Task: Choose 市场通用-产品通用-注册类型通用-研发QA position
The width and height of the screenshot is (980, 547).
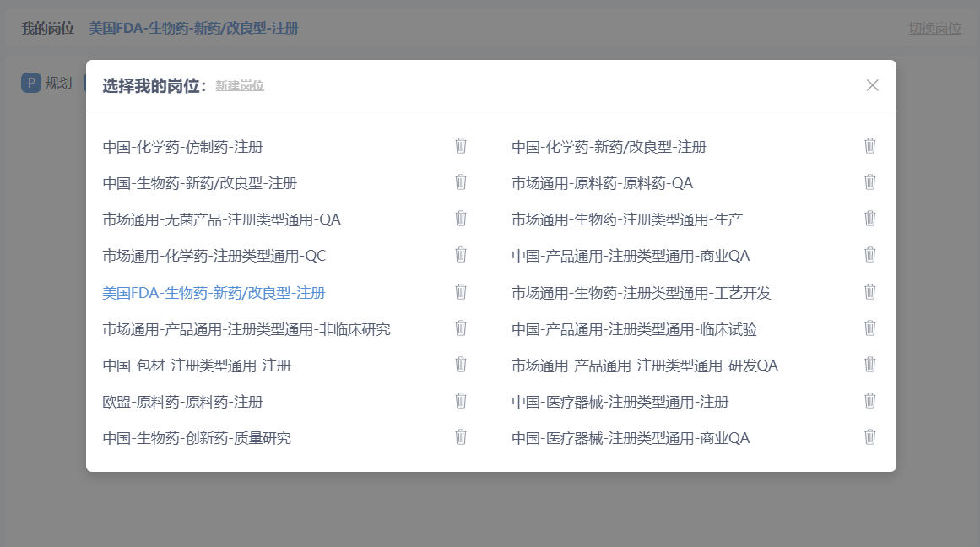Action: 644,366
